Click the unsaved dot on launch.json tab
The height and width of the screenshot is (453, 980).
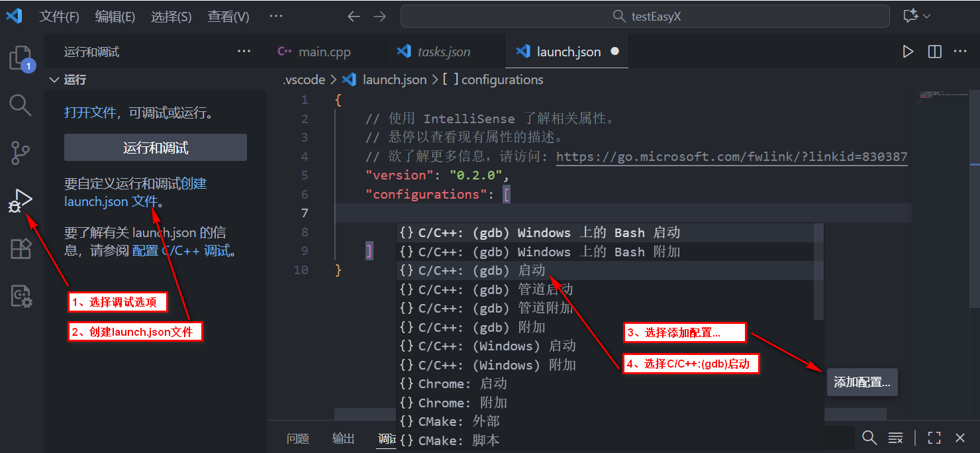click(614, 51)
